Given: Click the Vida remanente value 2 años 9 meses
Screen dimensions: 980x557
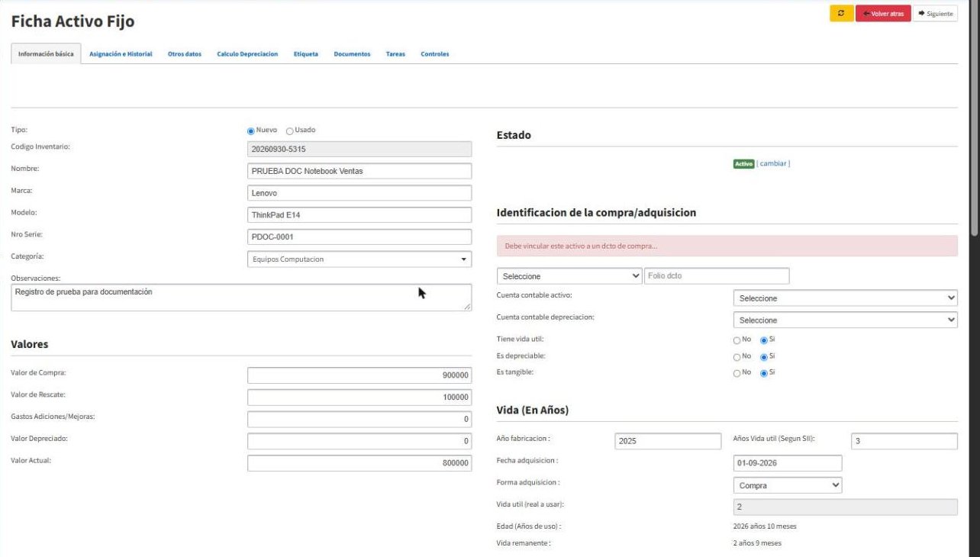Looking at the screenshot, I should coord(757,543).
